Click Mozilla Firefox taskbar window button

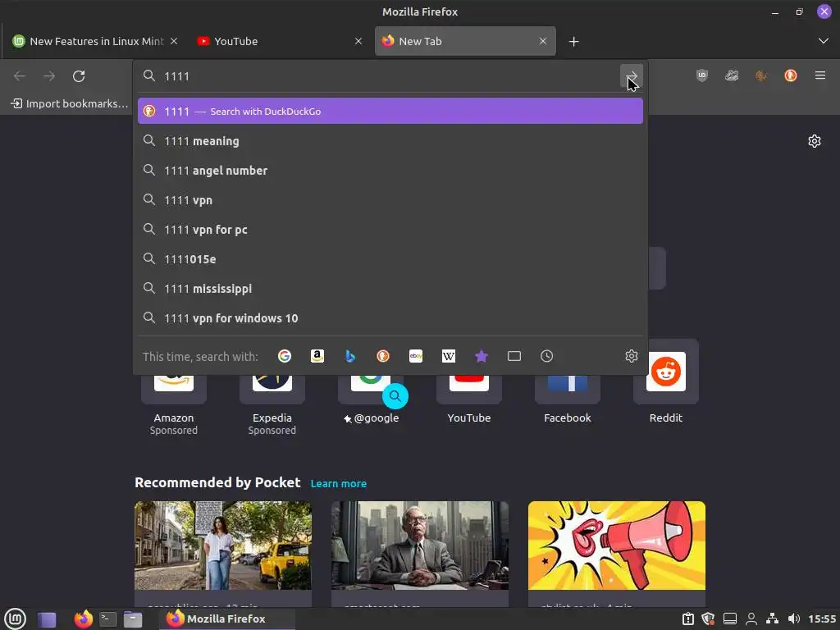click(226, 619)
